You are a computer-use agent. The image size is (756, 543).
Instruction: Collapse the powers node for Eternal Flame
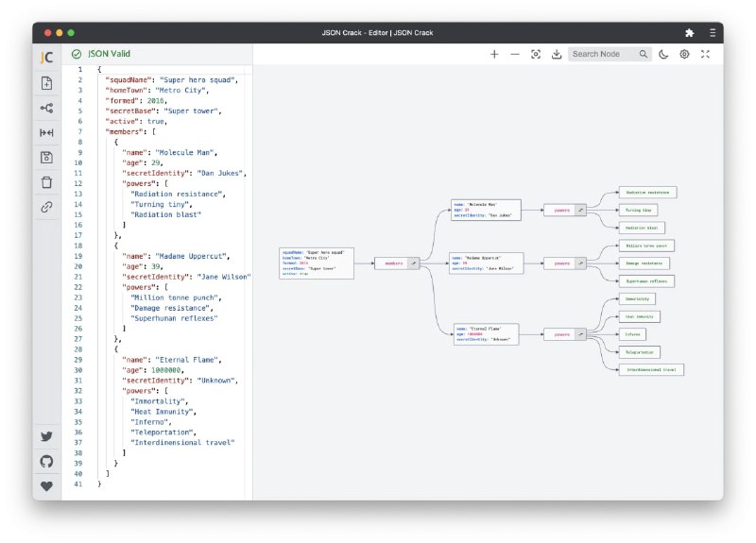(x=581, y=333)
